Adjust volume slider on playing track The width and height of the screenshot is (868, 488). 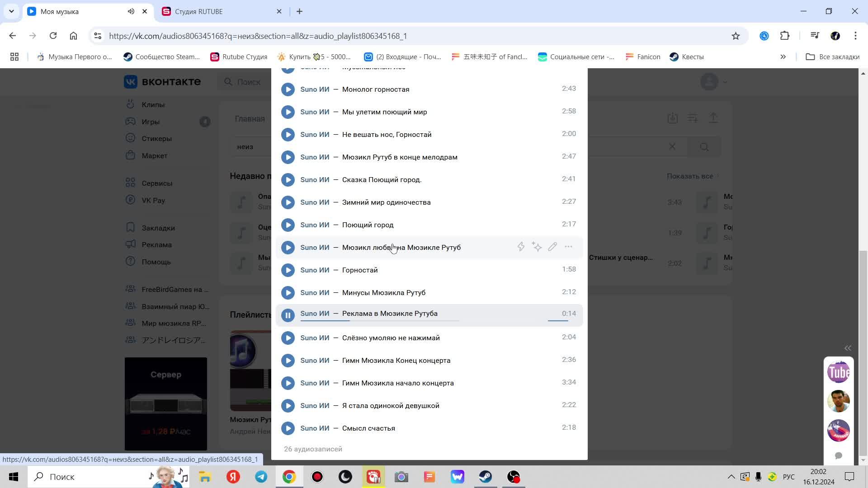558,321
